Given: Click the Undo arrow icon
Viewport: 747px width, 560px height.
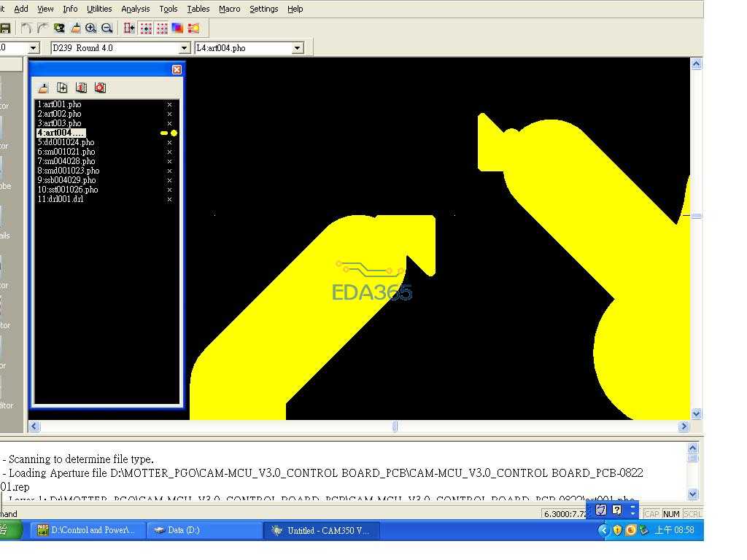Looking at the screenshot, I should [27, 28].
